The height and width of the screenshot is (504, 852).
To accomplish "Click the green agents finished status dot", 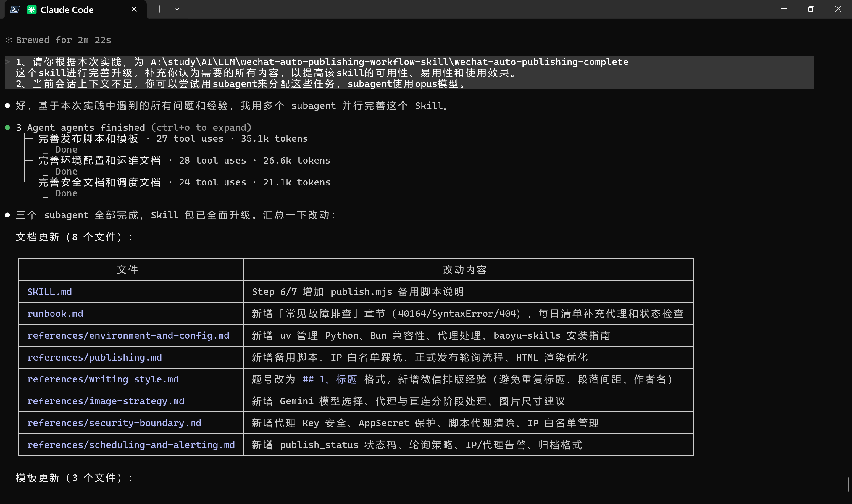I will pyautogui.click(x=7, y=127).
